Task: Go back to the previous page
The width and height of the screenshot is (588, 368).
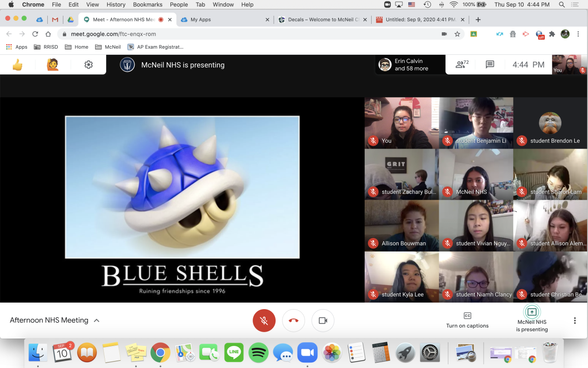Action: coord(9,34)
